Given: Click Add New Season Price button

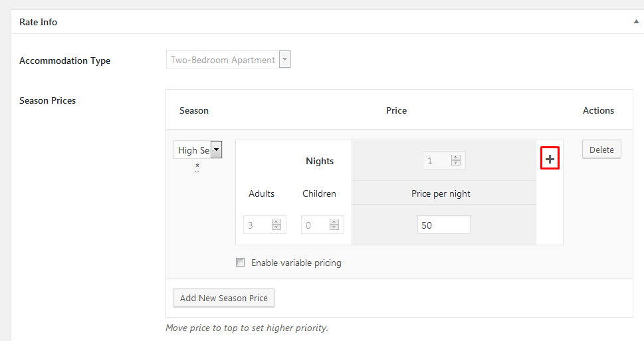Looking at the screenshot, I should coord(223,298).
